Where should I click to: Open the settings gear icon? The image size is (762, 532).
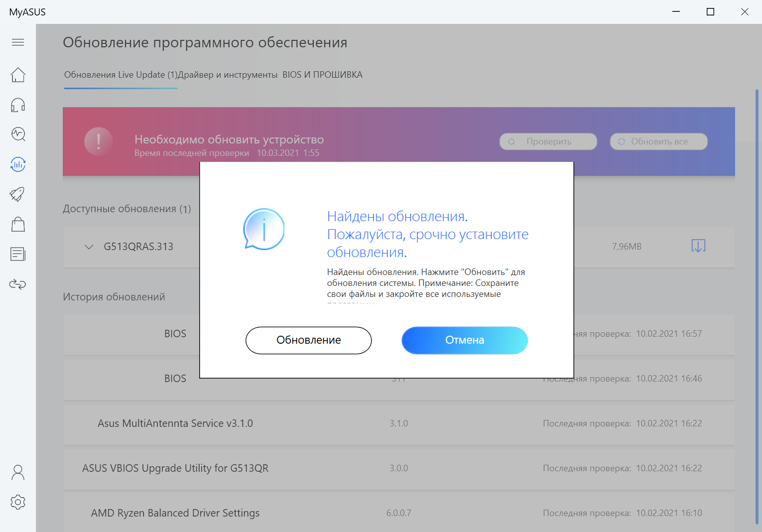tap(18, 502)
